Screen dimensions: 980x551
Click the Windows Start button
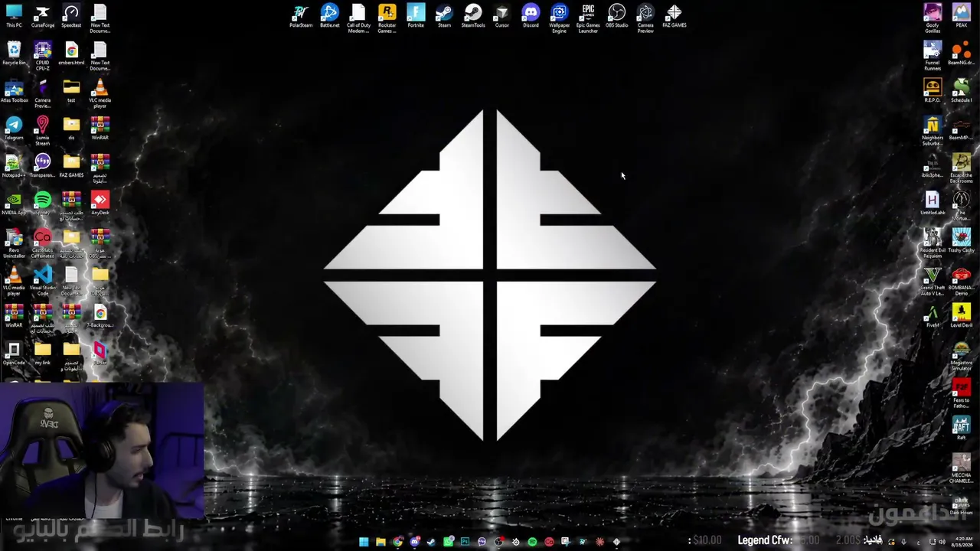tap(364, 542)
